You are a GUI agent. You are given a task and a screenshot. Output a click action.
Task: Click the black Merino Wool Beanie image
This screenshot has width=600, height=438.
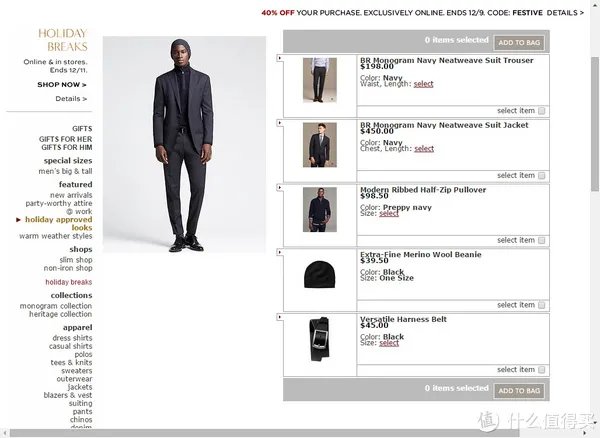click(x=320, y=274)
